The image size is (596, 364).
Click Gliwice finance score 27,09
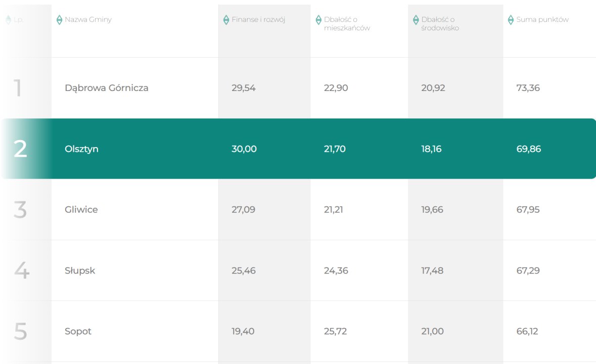(243, 209)
